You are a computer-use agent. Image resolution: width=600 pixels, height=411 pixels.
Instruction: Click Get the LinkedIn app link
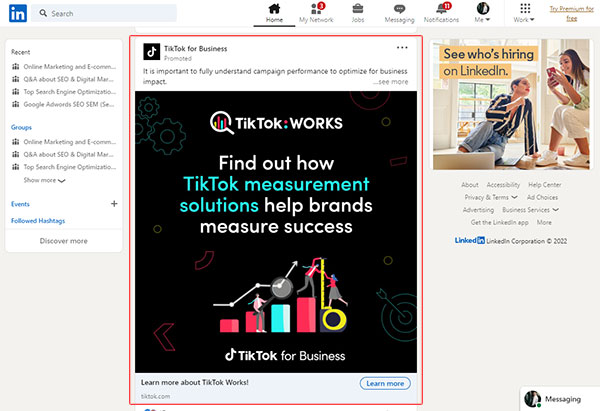(499, 222)
